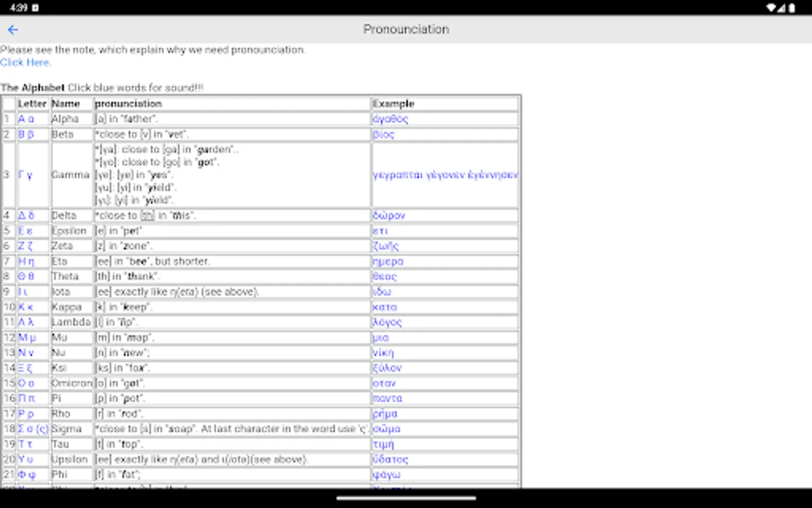This screenshot has width=812, height=508.
Task: Play example word 'δῶρον' in Delta row
Action: coord(389,216)
